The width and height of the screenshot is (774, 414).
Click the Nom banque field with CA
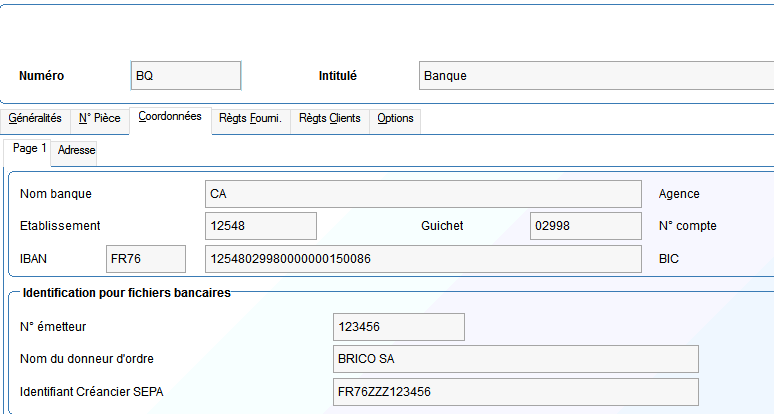coord(424,194)
